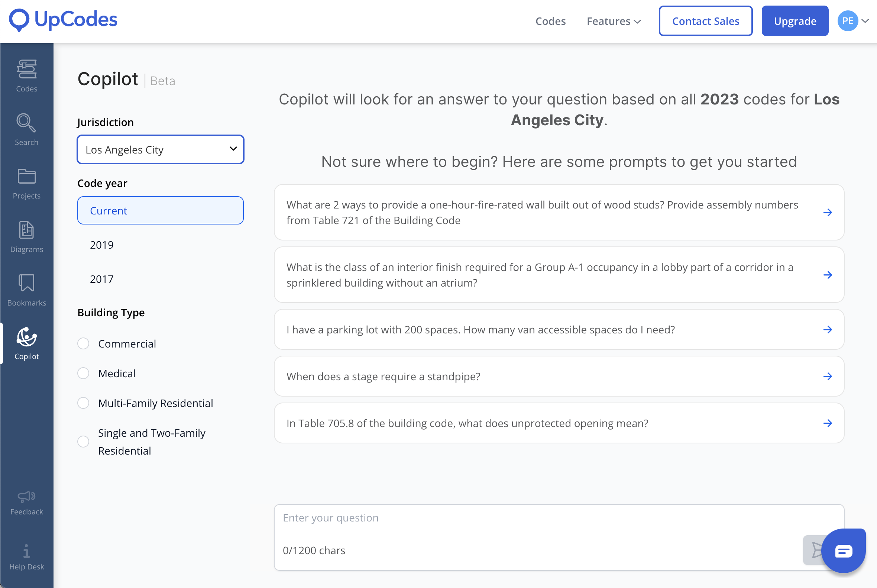Viewport: 877px width, 588px height.
Task: Choose the 2017 code year
Action: pyautogui.click(x=101, y=279)
